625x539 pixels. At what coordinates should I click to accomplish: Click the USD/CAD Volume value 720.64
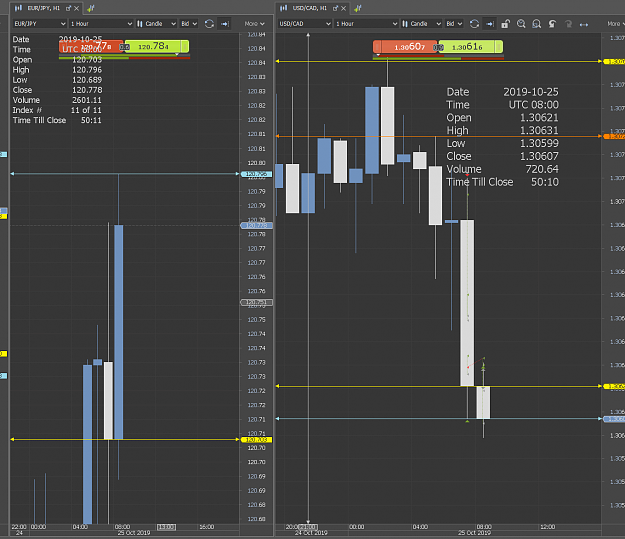(542, 169)
